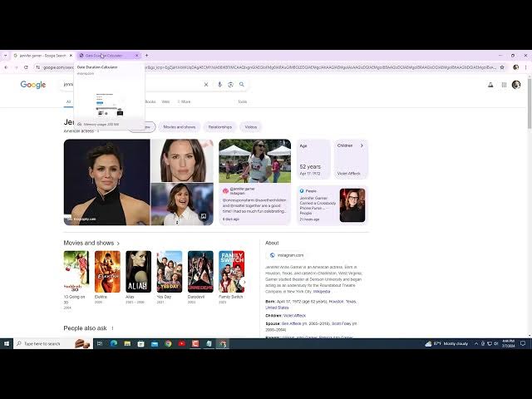Select the Movies and shows chip
532x399 pixels.
point(180,127)
